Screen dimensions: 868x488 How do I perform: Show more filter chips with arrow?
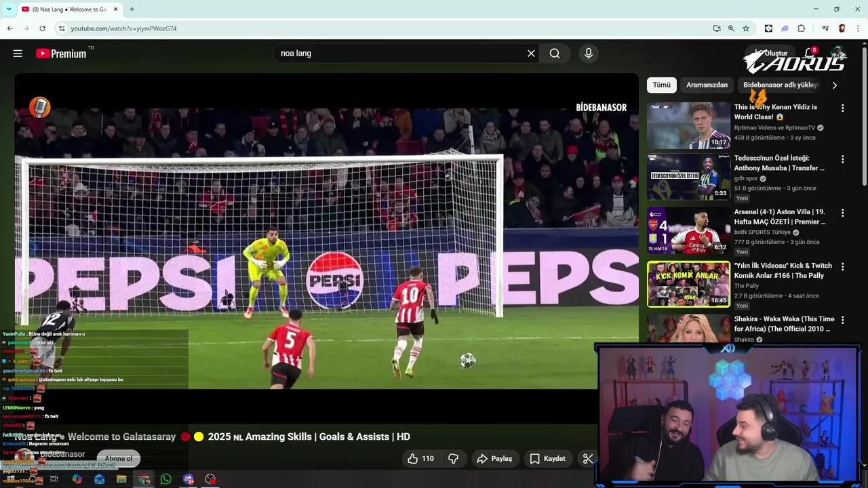(834, 85)
